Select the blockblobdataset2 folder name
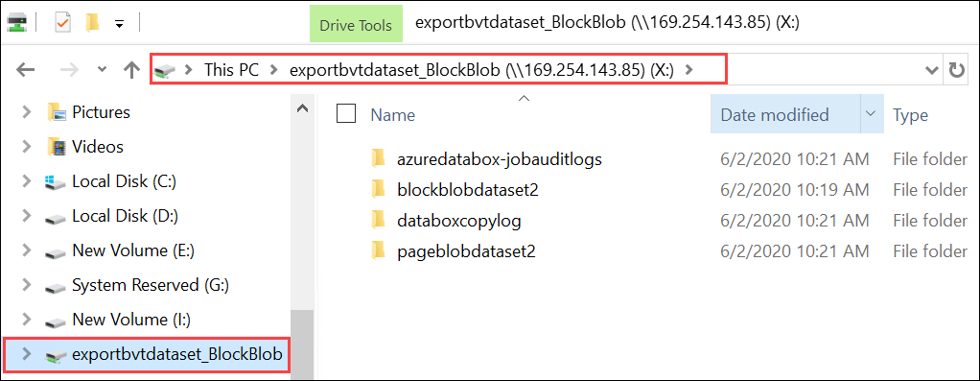The height and width of the screenshot is (381, 980). [468, 190]
